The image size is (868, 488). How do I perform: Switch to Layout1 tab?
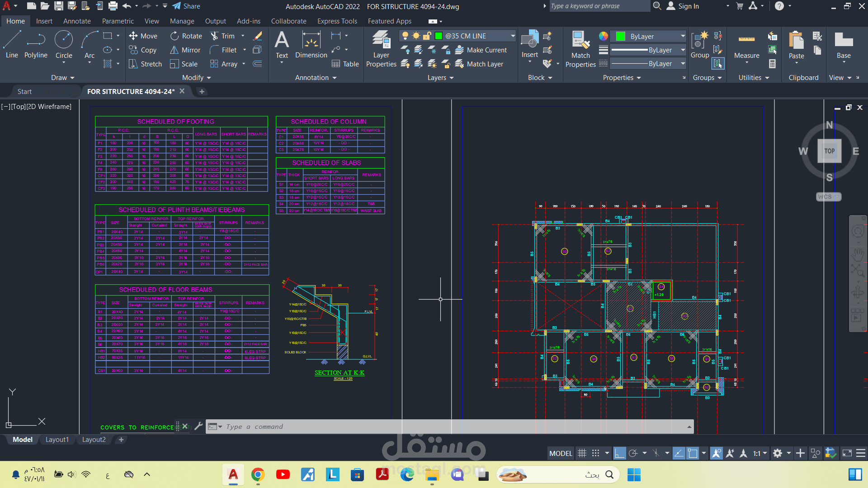point(57,440)
